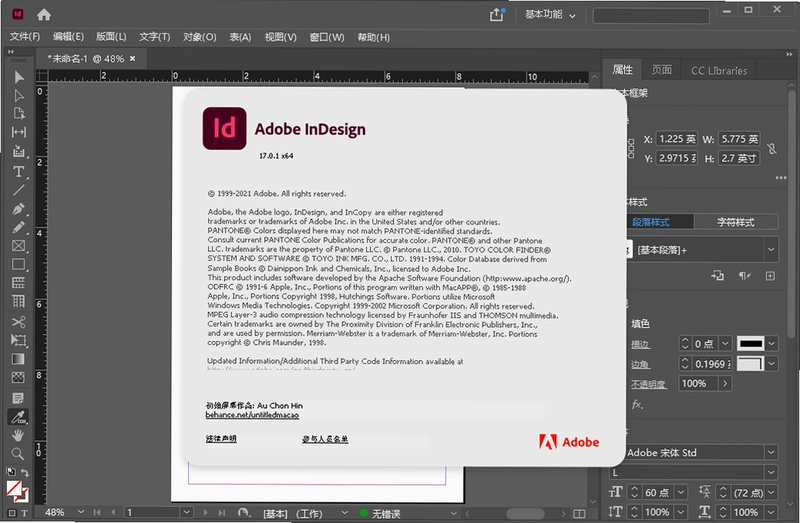Select the Free Transform tool
The image size is (800, 523).
(x=19, y=340)
